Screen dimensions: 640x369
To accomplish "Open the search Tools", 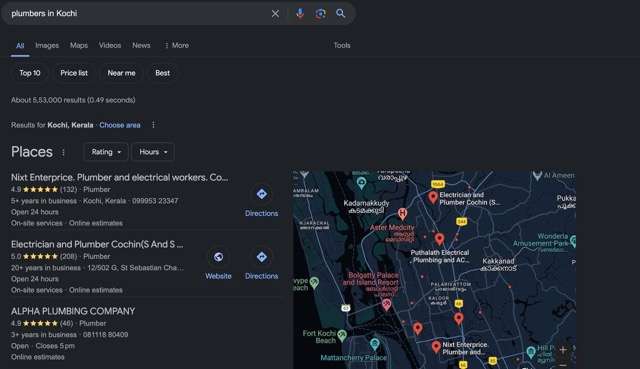I will tap(342, 45).
